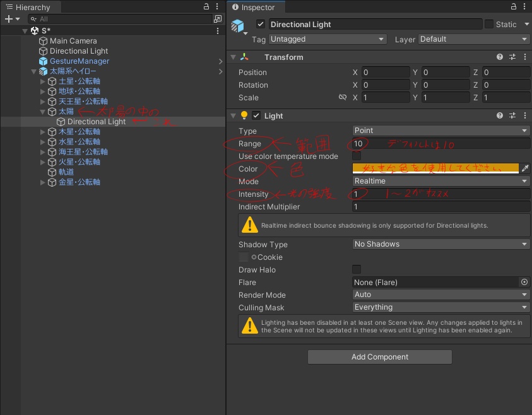Open the Hierarchy panel options menu
The height and width of the screenshot is (415, 532).
[x=217, y=6]
